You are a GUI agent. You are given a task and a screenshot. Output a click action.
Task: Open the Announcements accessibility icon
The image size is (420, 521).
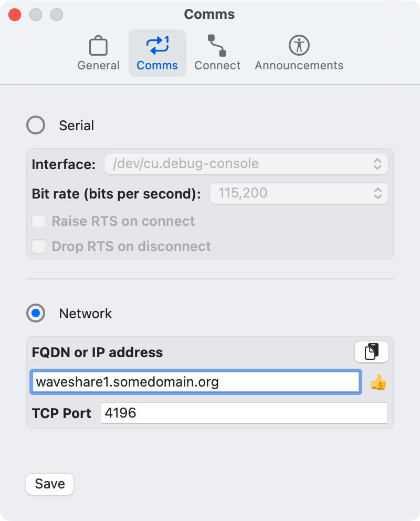click(299, 45)
